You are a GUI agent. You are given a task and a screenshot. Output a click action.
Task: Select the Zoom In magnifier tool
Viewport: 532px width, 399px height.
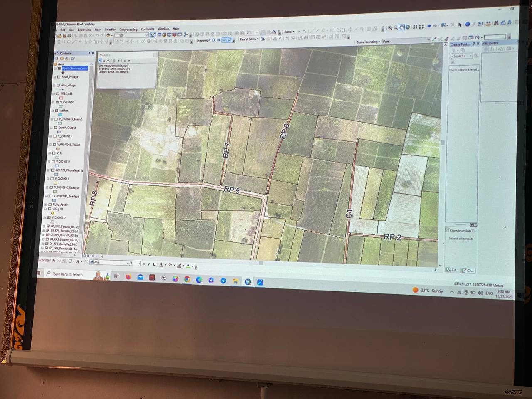pos(389,28)
